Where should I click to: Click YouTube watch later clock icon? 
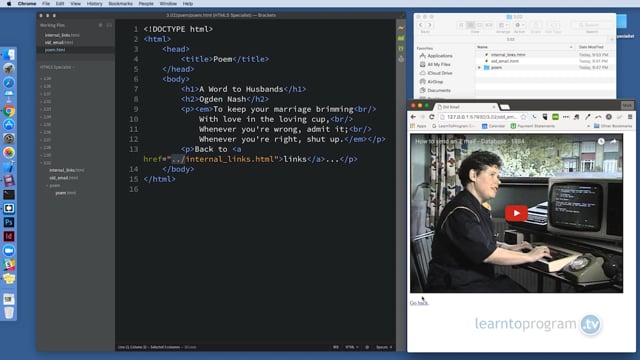coord(601,141)
